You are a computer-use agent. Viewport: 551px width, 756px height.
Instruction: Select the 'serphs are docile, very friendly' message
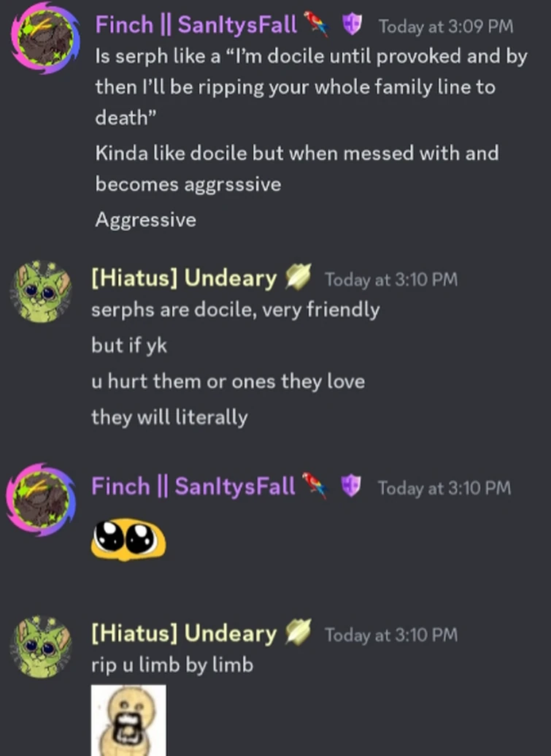pyautogui.click(x=236, y=310)
